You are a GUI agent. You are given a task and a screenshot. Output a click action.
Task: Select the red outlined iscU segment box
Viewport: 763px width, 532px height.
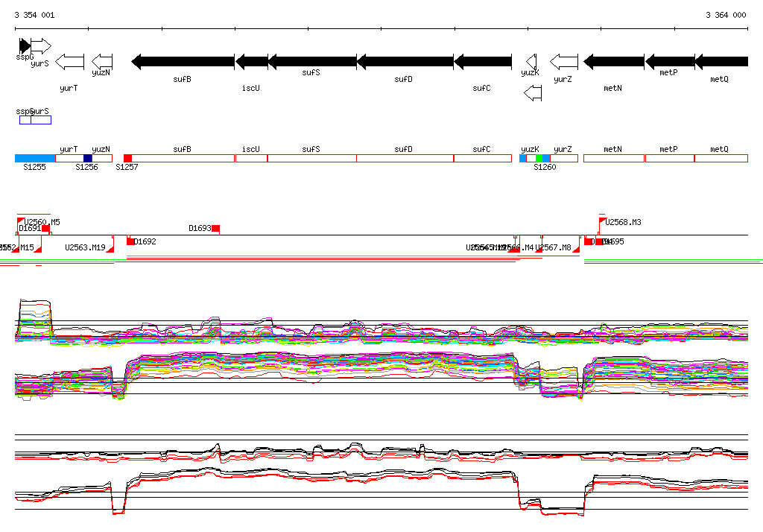tap(252, 158)
